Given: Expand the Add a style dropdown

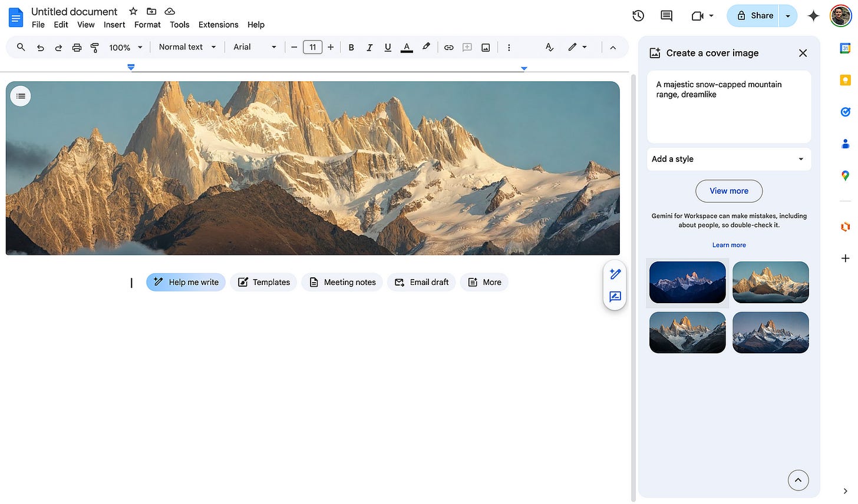Looking at the screenshot, I should point(729,159).
